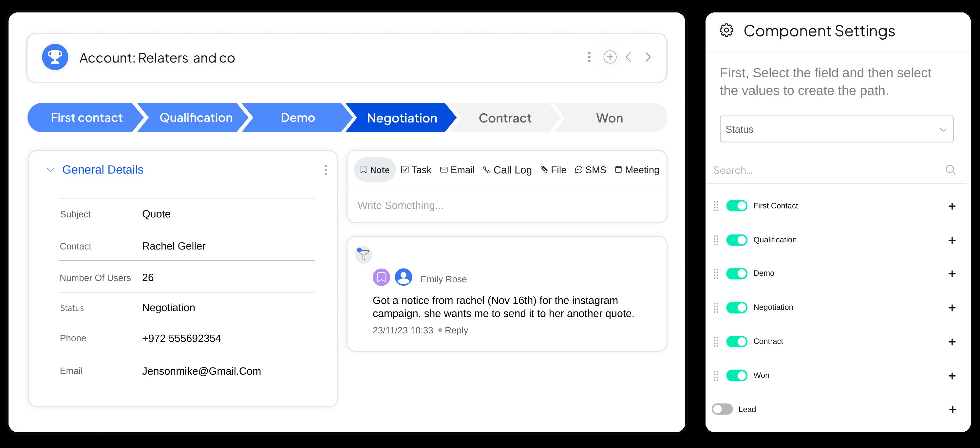The image size is (980, 448).
Task: Set pipeline stage to Contract
Action: (x=504, y=118)
